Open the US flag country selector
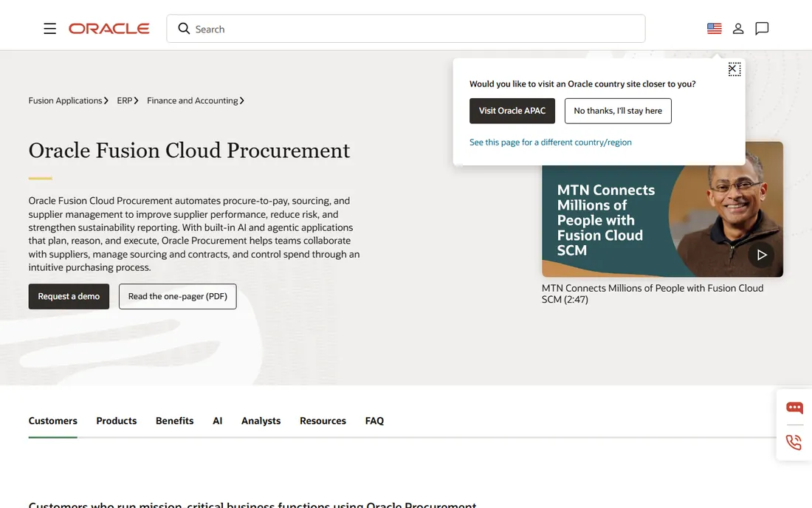The image size is (812, 508). (x=714, y=29)
